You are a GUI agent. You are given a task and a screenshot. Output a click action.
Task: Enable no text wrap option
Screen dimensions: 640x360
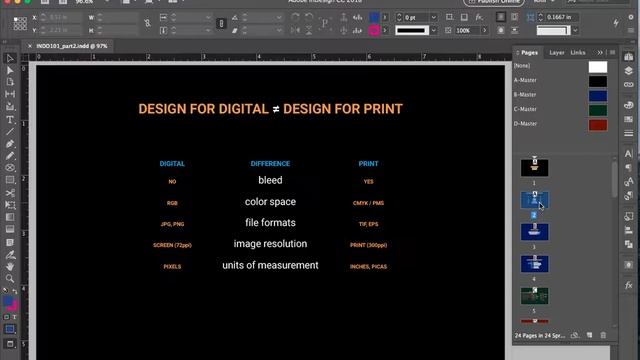click(501, 17)
